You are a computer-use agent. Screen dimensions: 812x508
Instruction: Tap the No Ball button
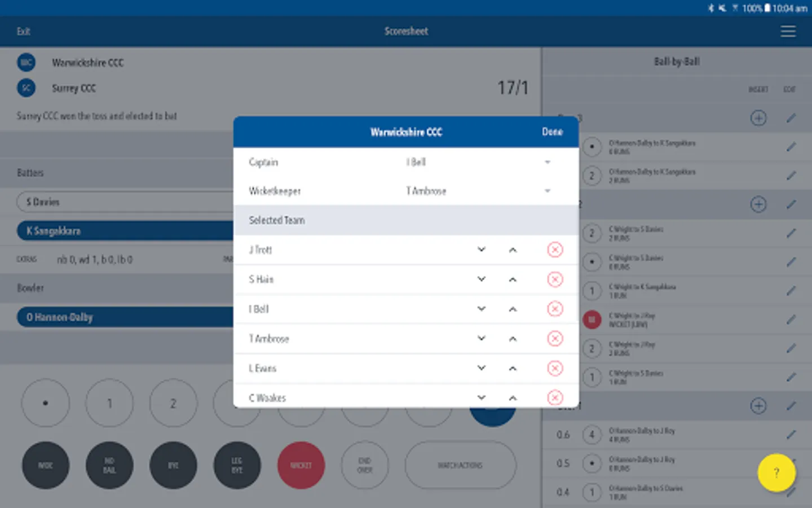109,465
